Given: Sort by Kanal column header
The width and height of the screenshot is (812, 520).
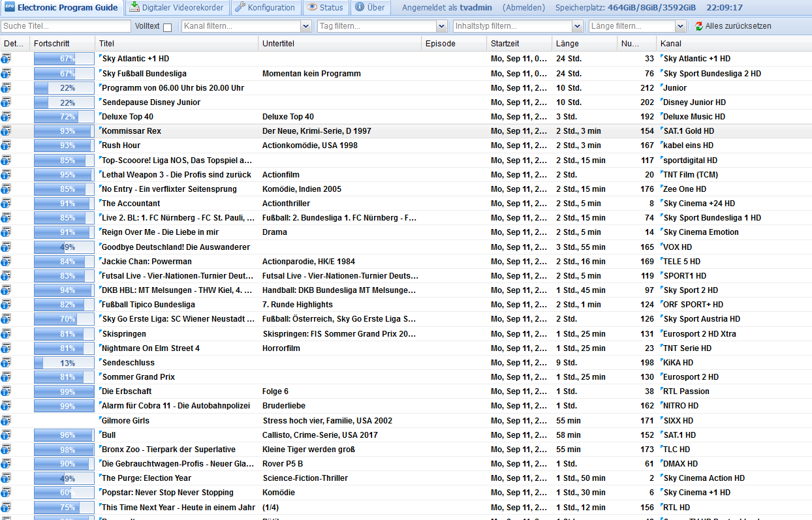Looking at the screenshot, I should point(734,43).
